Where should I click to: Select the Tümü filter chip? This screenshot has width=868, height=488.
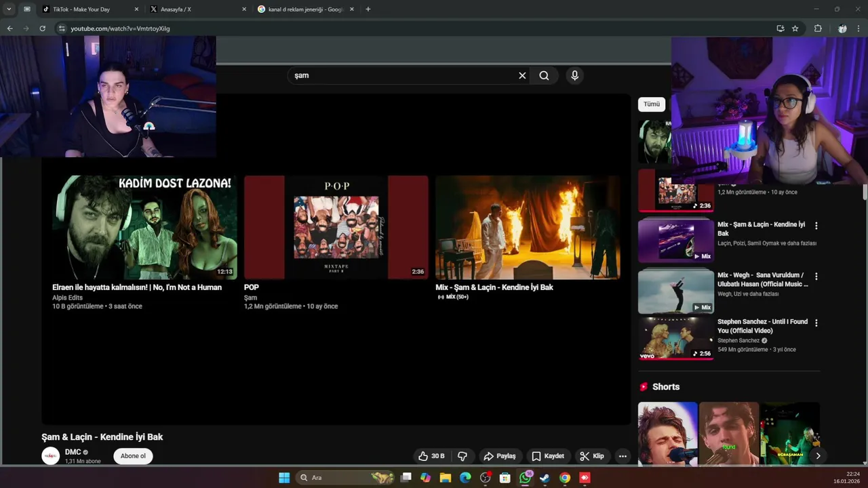coord(652,104)
